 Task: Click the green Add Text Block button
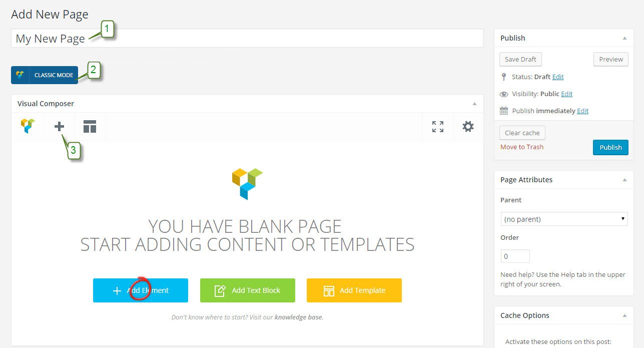247,290
